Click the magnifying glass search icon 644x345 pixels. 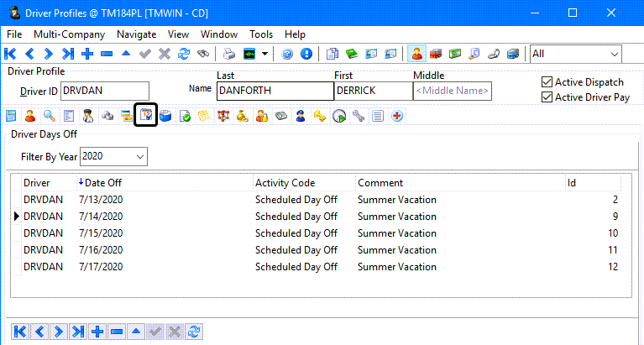50,116
